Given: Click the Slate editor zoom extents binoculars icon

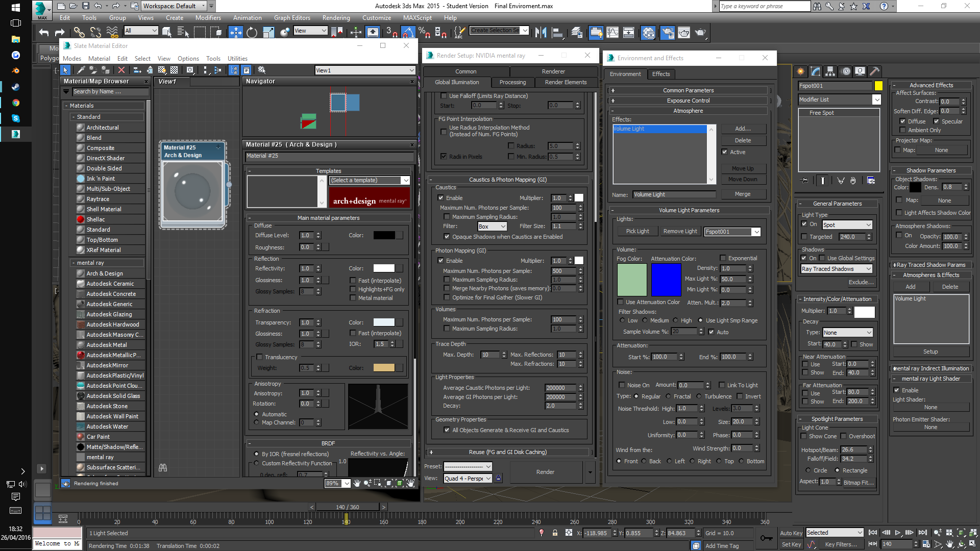Looking at the screenshot, I should pos(163,467).
